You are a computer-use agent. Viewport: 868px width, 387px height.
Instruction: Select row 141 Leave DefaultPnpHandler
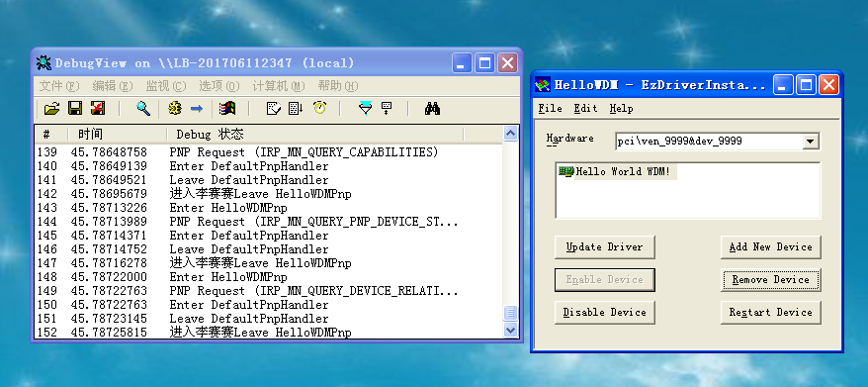(x=269, y=180)
